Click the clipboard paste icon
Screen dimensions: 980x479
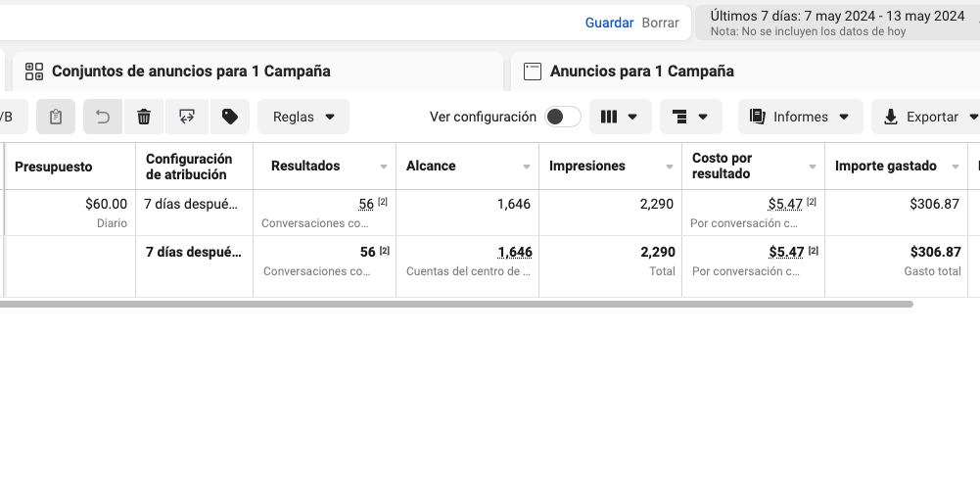[x=56, y=117]
